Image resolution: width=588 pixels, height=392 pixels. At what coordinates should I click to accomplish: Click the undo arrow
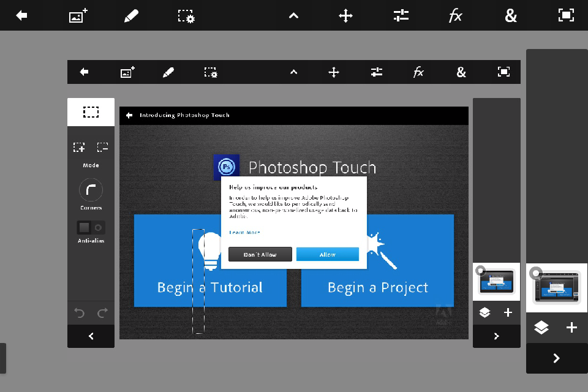pyautogui.click(x=79, y=312)
